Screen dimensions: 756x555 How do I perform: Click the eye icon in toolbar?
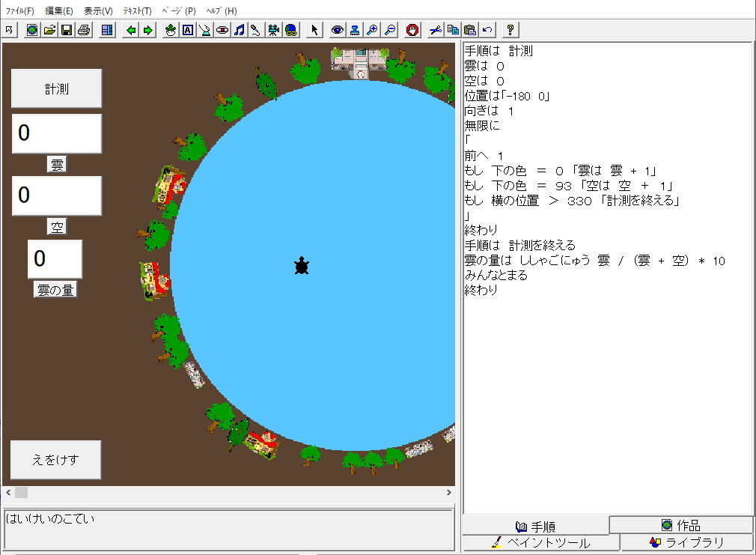pyautogui.click(x=338, y=30)
